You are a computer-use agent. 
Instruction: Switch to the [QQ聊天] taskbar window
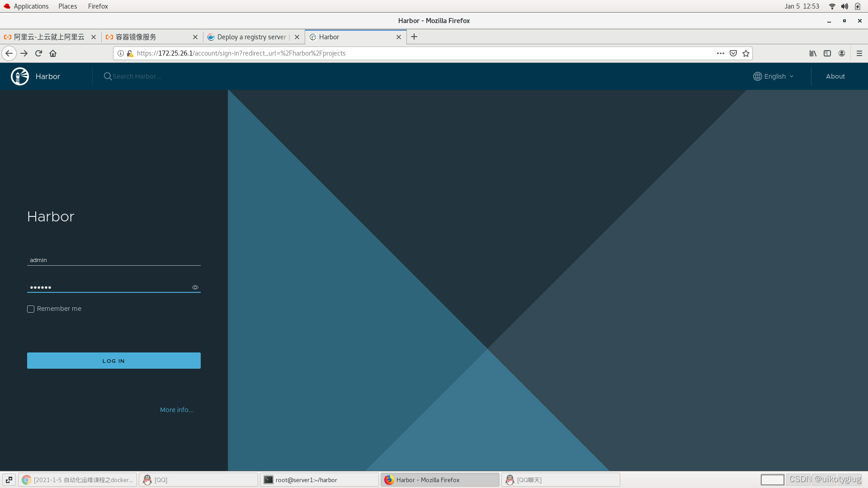(x=561, y=480)
